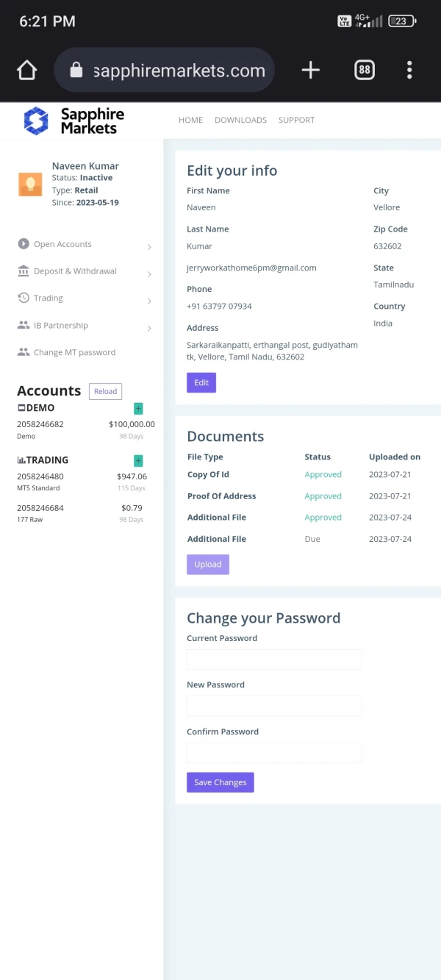441x980 pixels.
Task: Open a new browser tab with plus icon
Action: click(x=311, y=70)
